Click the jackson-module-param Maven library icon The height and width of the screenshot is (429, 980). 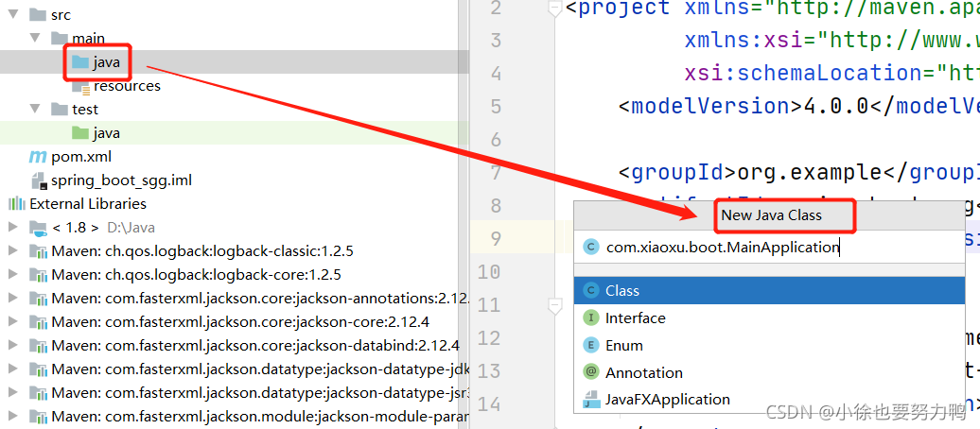(x=38, y=417)
